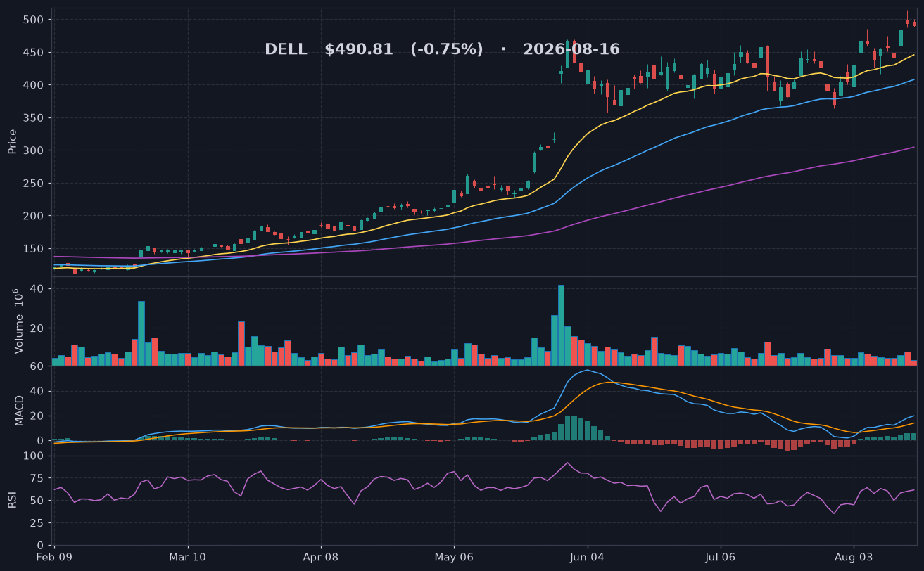Click the Volume axis title
Viewport: 924px width, 571px height.
[x=18, y=321]
